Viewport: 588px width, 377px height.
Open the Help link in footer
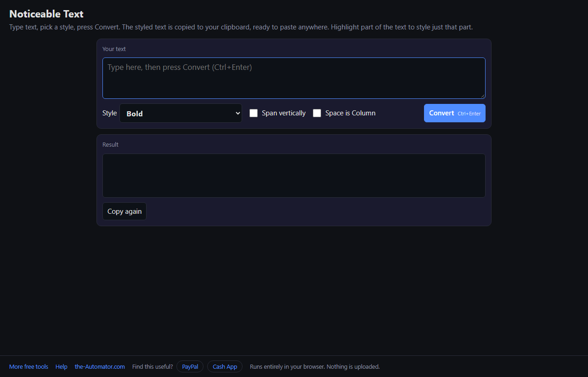[x=62, y=366]
